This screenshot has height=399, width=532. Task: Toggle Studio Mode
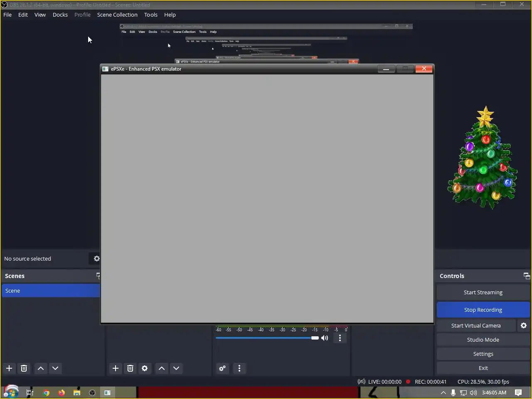[483, 340]
